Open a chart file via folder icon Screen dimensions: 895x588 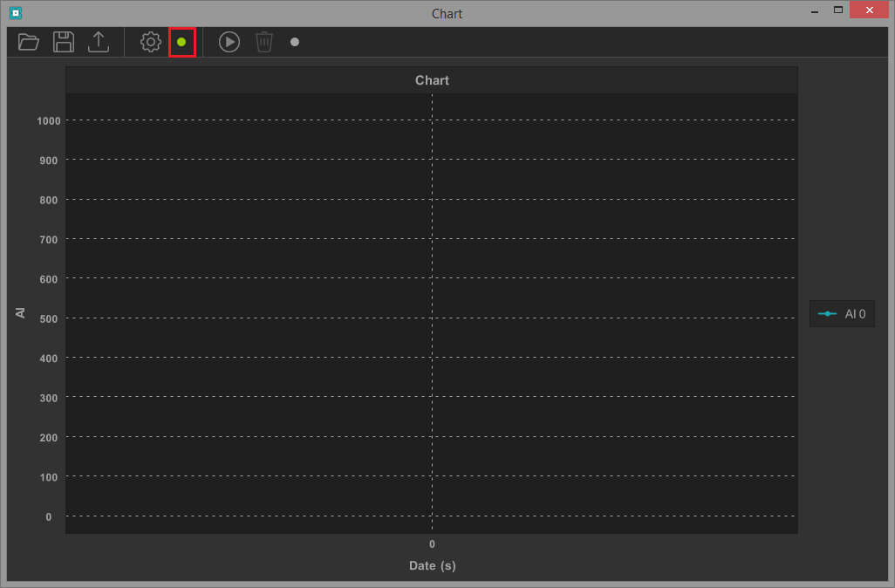[x=29, y=42]
